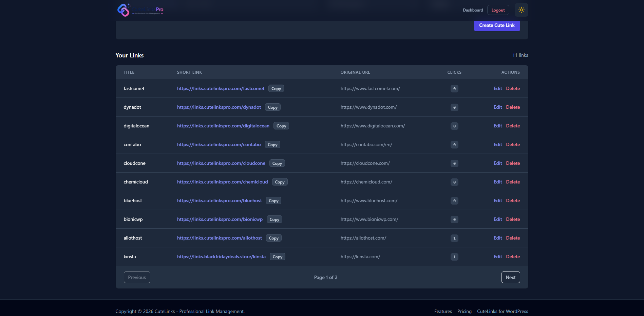
Task: Toggle light mode with the sun icon
Action: coord(522,10)
